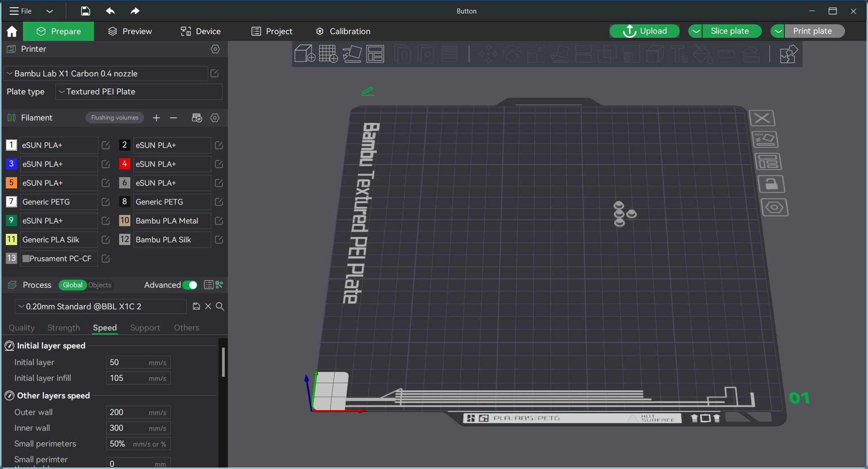Select Global process scope
This screenshot has height=469, width=868.
72,285
